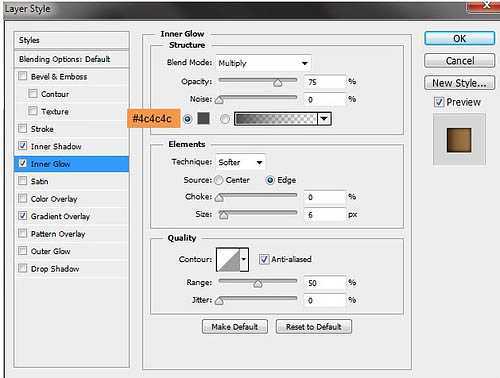Toggle the Preview checkbox
This screenshot has height=378, width=500.
coord(439,102)
